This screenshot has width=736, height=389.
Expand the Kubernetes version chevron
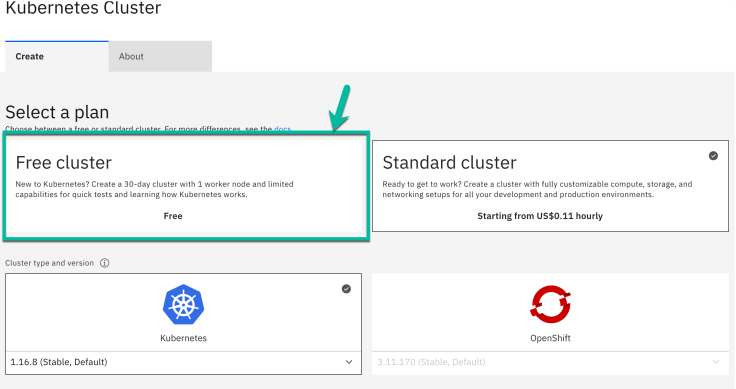pyautogui.click(x=349, y=362)
